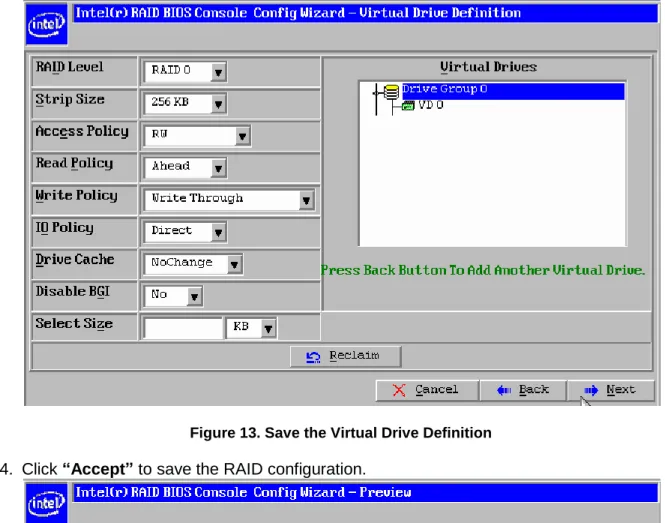Click the blue left arrow Back icon

coord(504,390)
